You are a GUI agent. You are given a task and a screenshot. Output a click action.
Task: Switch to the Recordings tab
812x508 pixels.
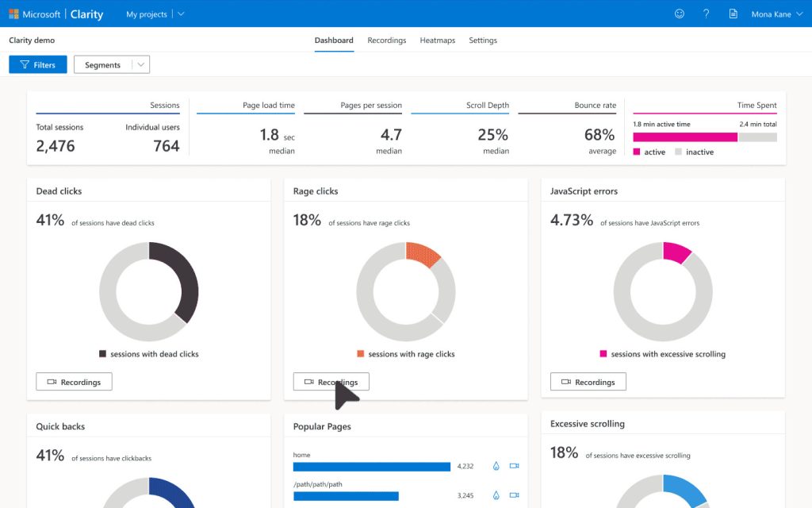click(386, 40)
